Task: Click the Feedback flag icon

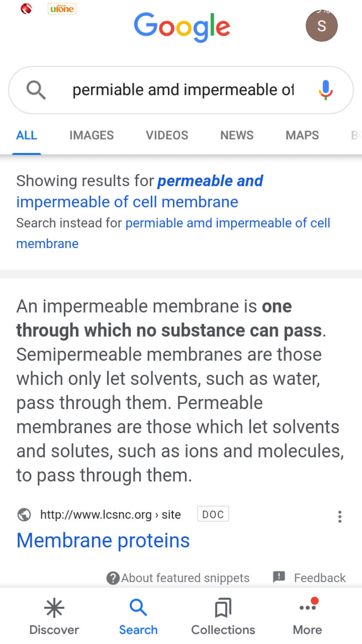Action: (279, 577)
